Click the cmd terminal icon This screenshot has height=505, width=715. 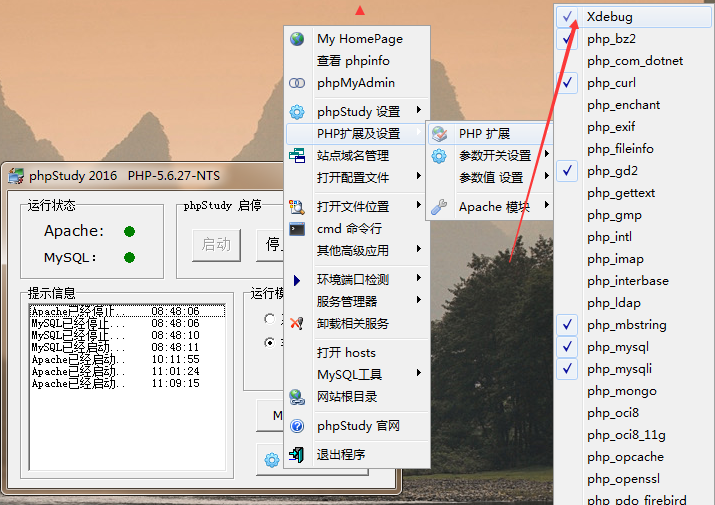297,229
